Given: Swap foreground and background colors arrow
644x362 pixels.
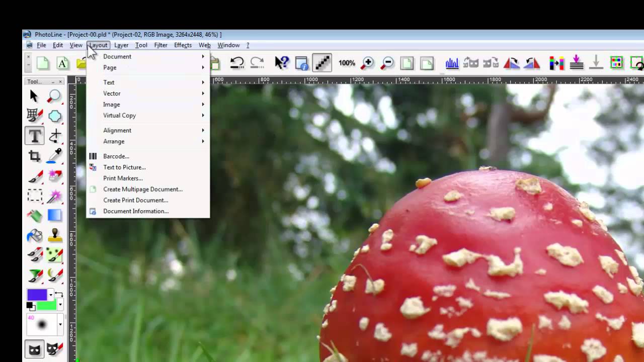Looking at the screenshot, I should pos(59,295).
